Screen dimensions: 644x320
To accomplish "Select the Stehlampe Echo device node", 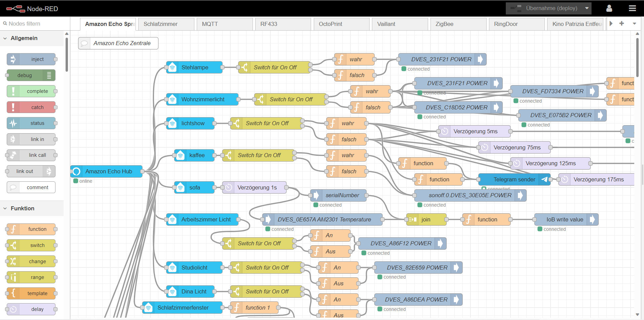I will pyautogui.click(x=194, y=67).
